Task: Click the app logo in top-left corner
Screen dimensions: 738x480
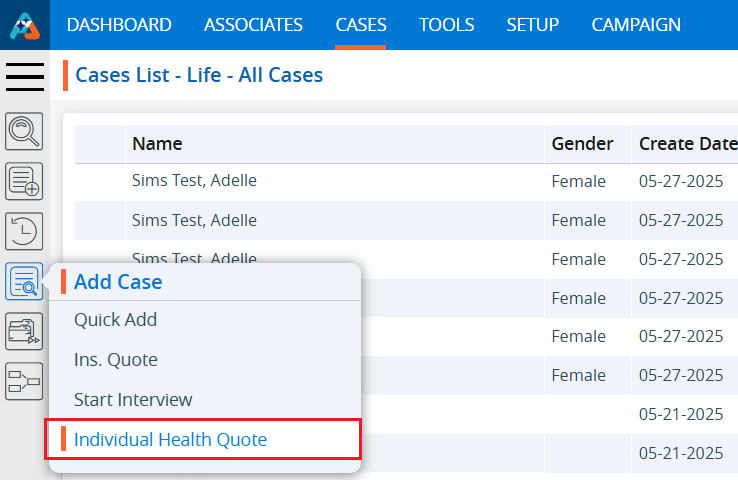Action: coord(25,25)
